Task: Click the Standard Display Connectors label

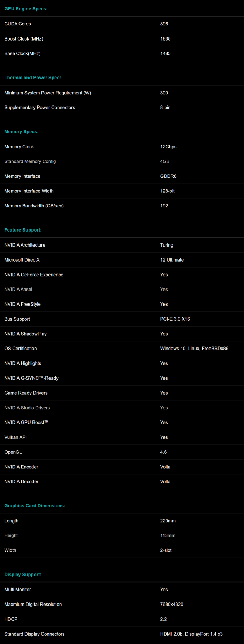Action: (34, 634)
